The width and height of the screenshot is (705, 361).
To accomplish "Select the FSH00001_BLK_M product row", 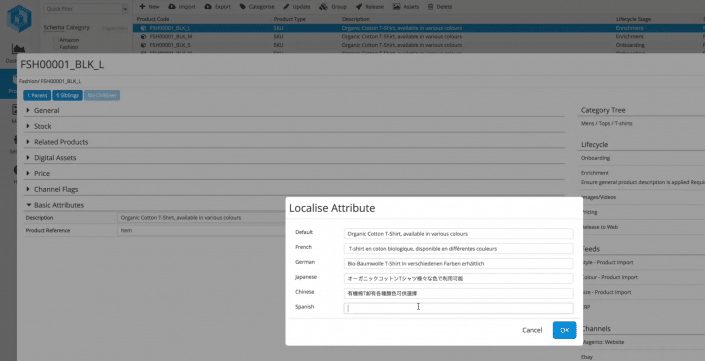I will (x=419, y=36).
